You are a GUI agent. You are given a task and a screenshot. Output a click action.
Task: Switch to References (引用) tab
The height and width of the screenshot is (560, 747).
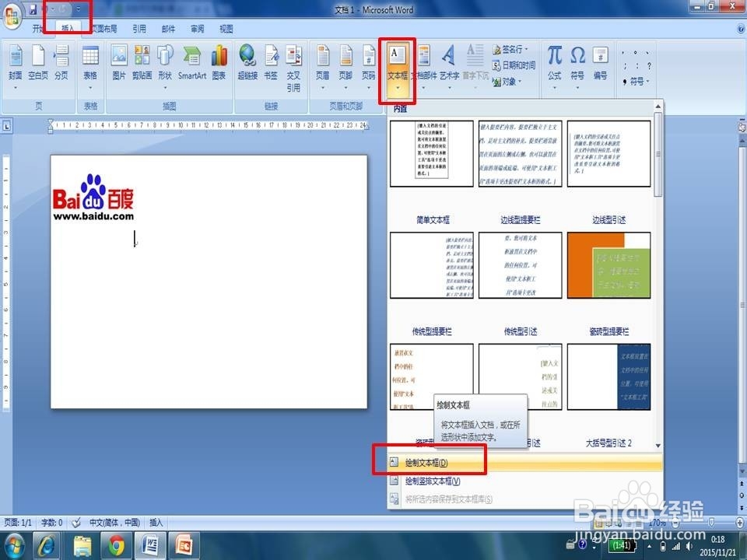[x=139, y=29]
